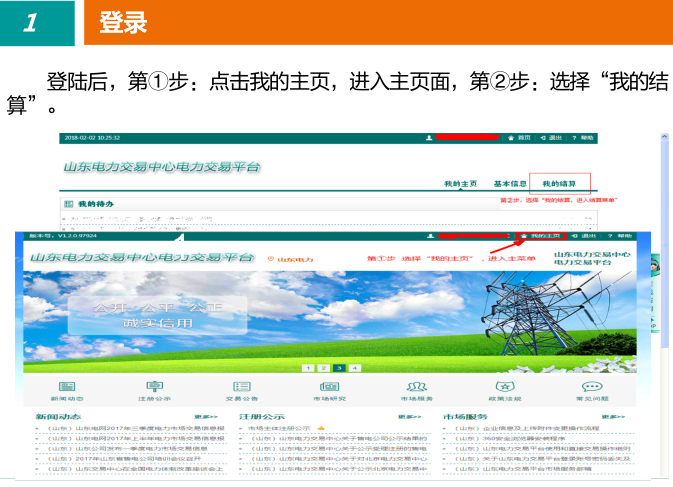Click 首页 in the upper top bar

520,138
